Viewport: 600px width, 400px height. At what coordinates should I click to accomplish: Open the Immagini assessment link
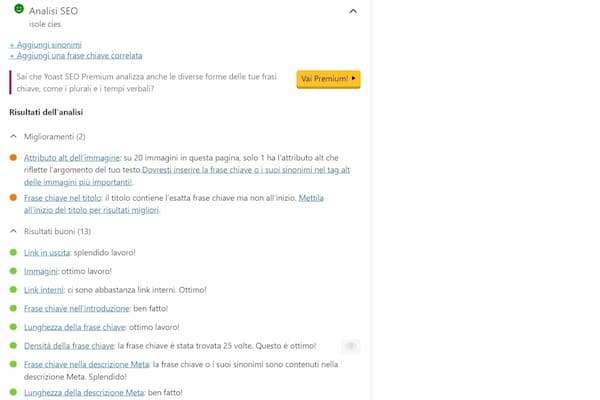[x=41, y=271]
